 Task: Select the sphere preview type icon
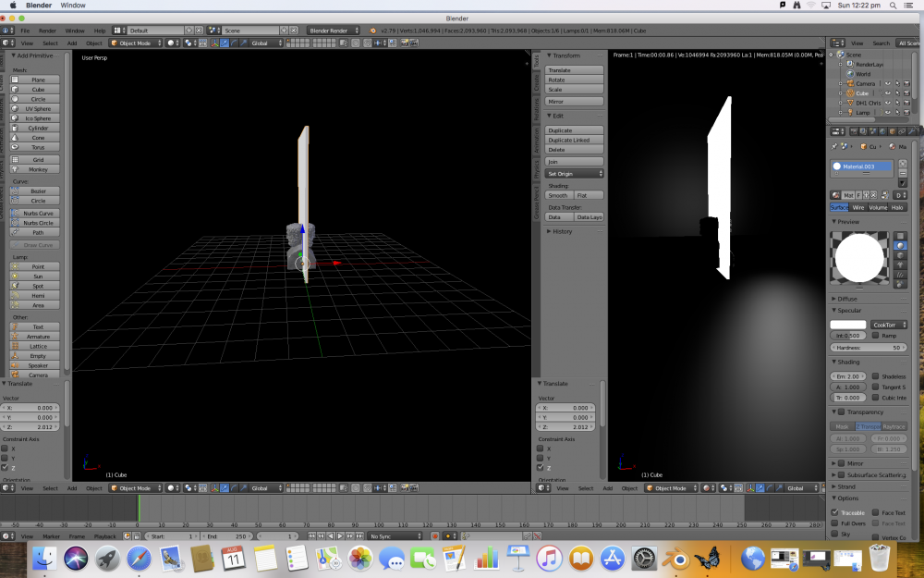(901, 245)
